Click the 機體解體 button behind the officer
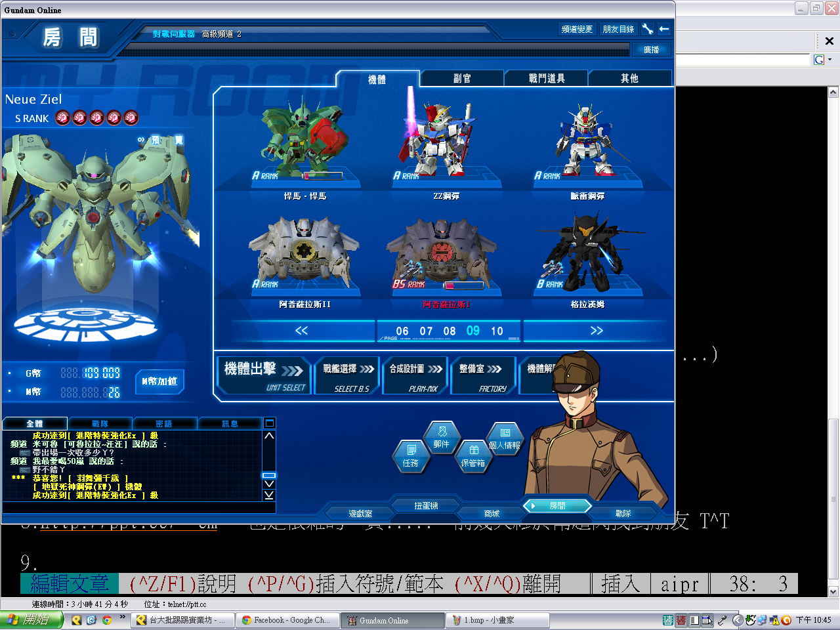The height and width of the screenshot is (630, 840). tap(541, 376)
